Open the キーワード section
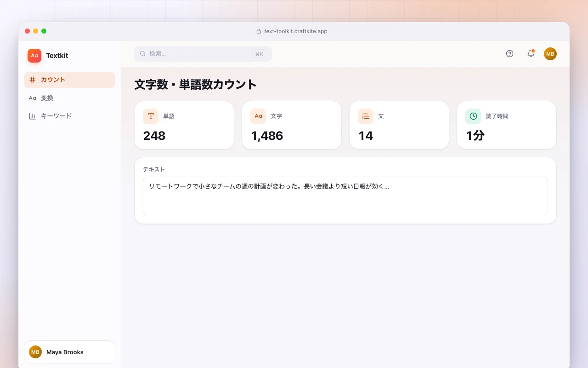588x368 pixels. click(x=69, y=116)
